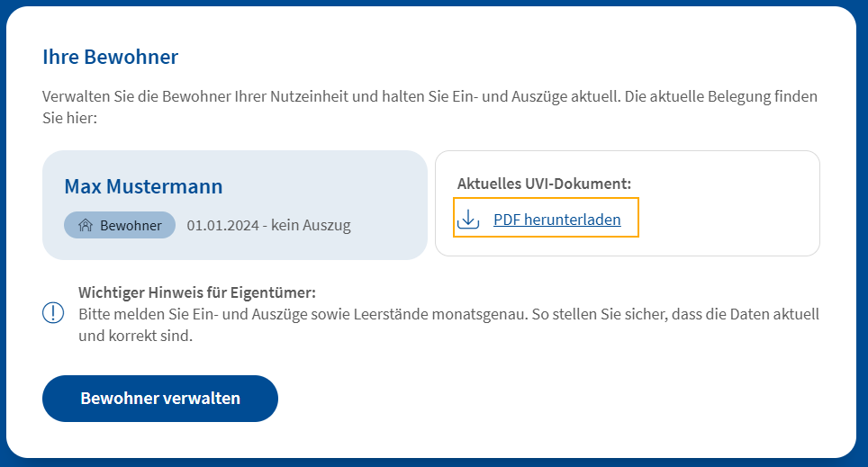Select the Max Mustermann name heading
The image size is (868, 467).
tap(143, 186)
